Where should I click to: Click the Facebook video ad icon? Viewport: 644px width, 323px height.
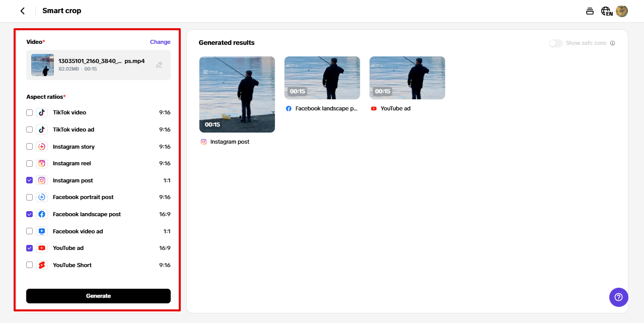coord(42,231)
